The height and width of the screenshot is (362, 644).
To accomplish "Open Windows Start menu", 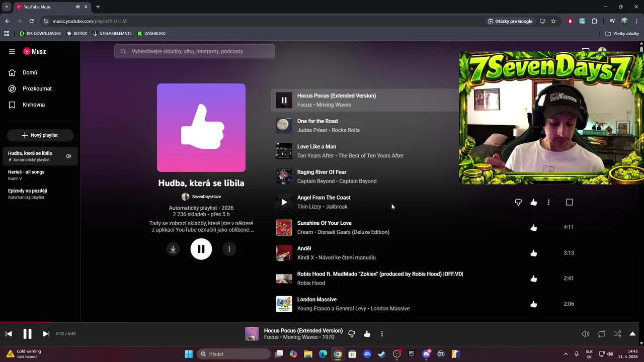I will tap(189, 354).
